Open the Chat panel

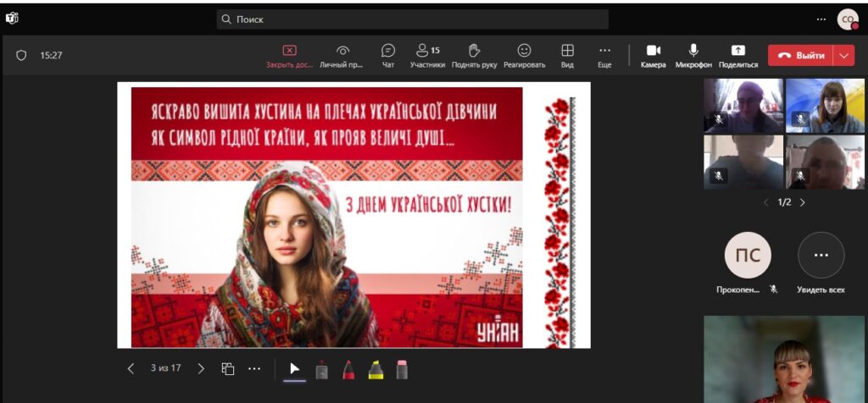pyautogui.click(x=388, y=55)
